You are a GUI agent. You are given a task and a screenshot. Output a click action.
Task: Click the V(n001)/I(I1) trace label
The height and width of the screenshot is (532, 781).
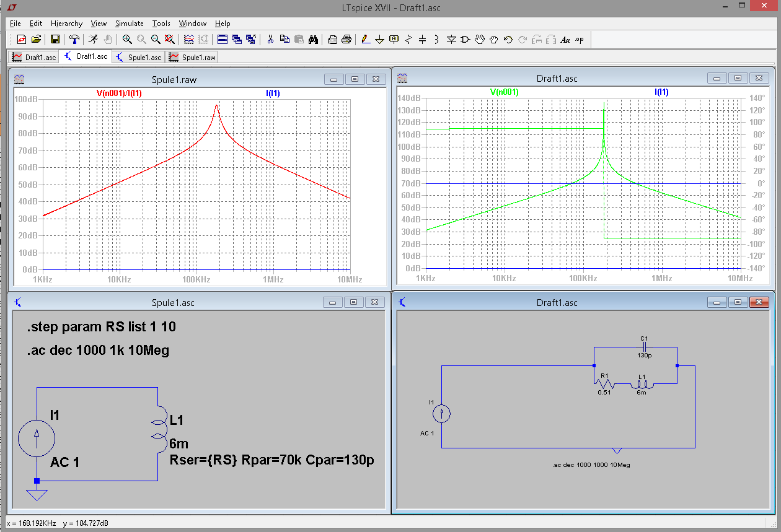click(119, 94)
